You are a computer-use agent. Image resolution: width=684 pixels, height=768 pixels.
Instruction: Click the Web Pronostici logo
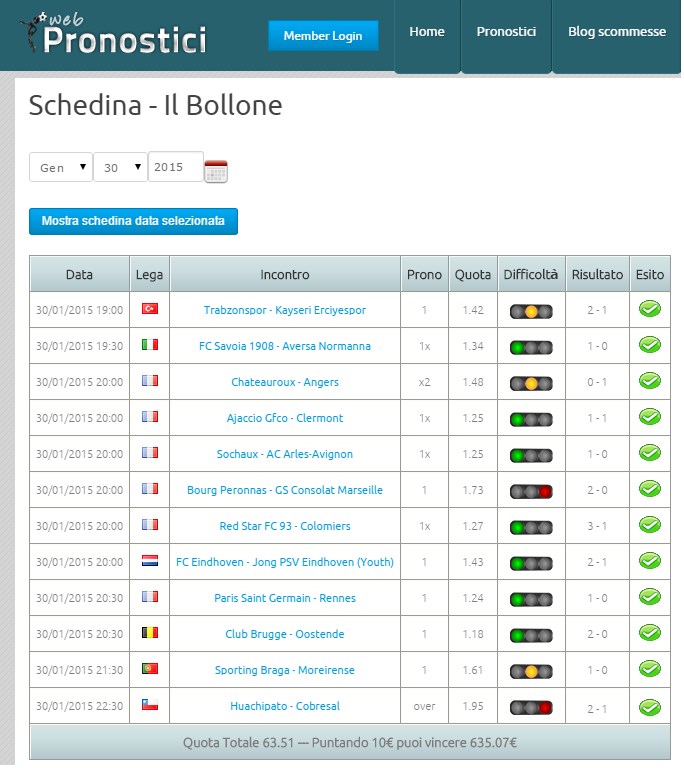coord(114,34)
